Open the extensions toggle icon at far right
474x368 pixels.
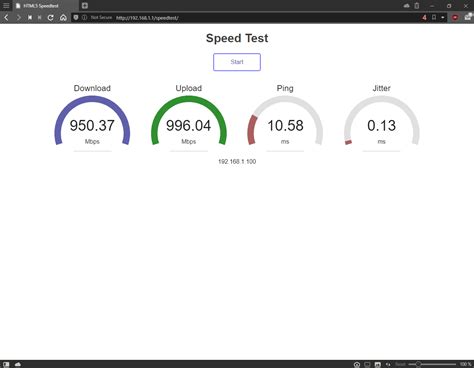coord(468,17)
